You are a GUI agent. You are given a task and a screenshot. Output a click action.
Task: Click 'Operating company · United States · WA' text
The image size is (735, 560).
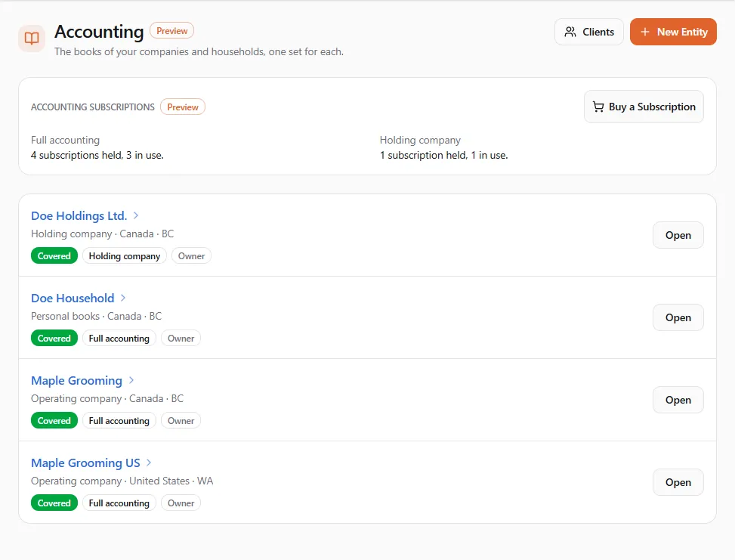coord(122,481)
